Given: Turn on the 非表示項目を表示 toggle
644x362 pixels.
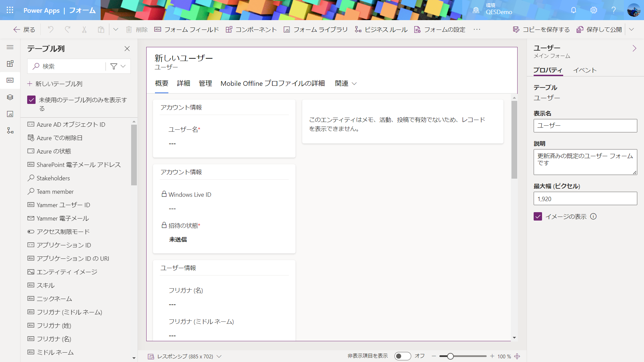Looking at the screenshot, I should click(402, 356).
